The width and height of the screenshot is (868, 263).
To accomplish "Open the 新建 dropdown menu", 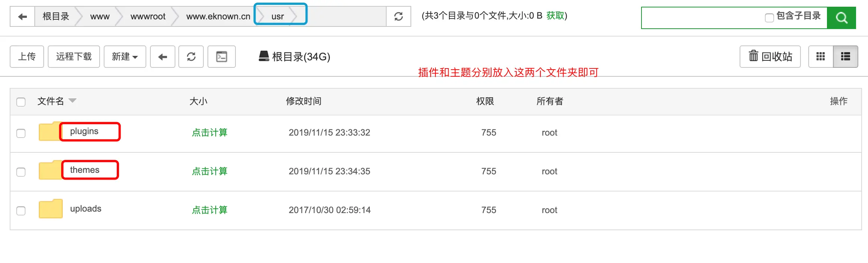I will pyautogui.click(x=125, y=57).
